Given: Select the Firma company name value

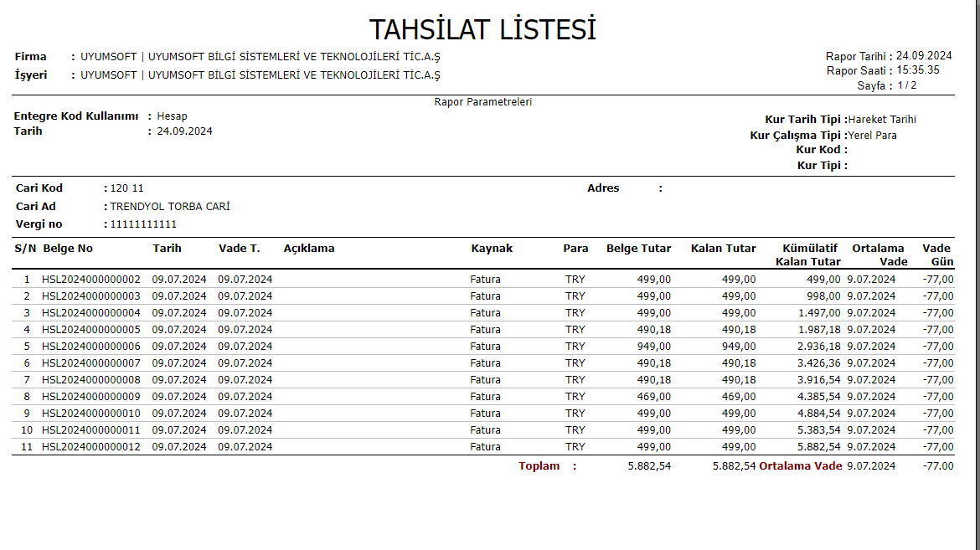Looking at the screenshot, I should (260, 57).
